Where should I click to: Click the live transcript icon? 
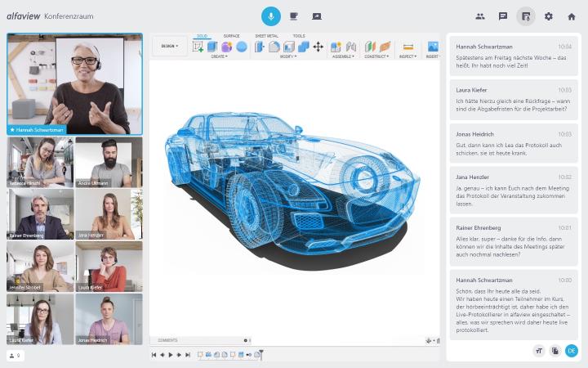coord(526,16)
